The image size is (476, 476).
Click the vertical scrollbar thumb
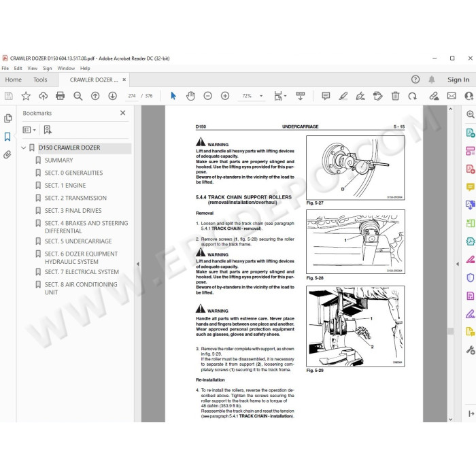(450, 331)
